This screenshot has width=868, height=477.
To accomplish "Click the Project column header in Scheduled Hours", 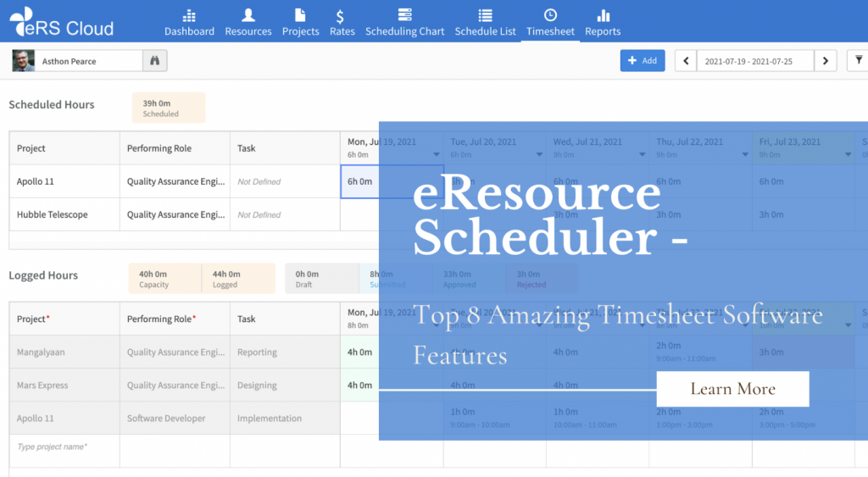I will (x=64, y=148).
